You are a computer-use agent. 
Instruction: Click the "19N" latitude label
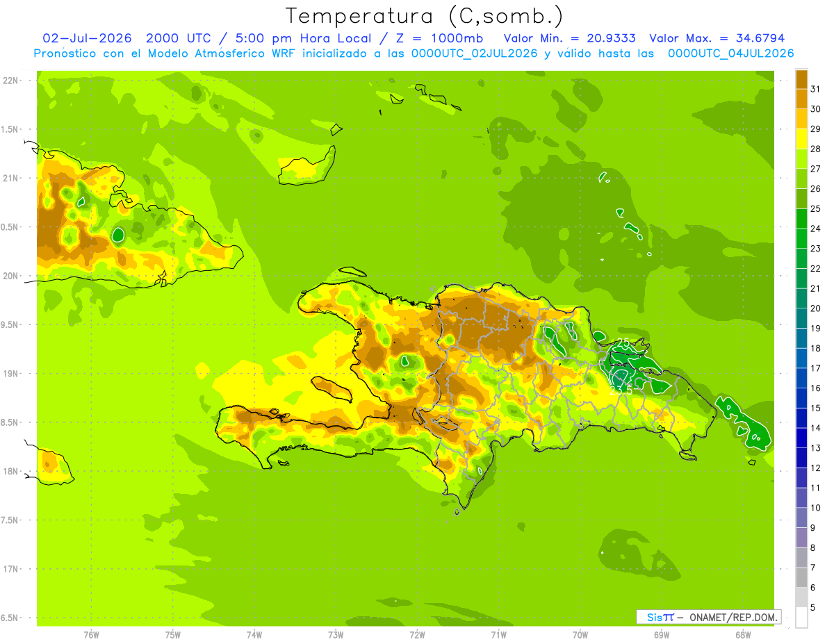click(11, 373)
